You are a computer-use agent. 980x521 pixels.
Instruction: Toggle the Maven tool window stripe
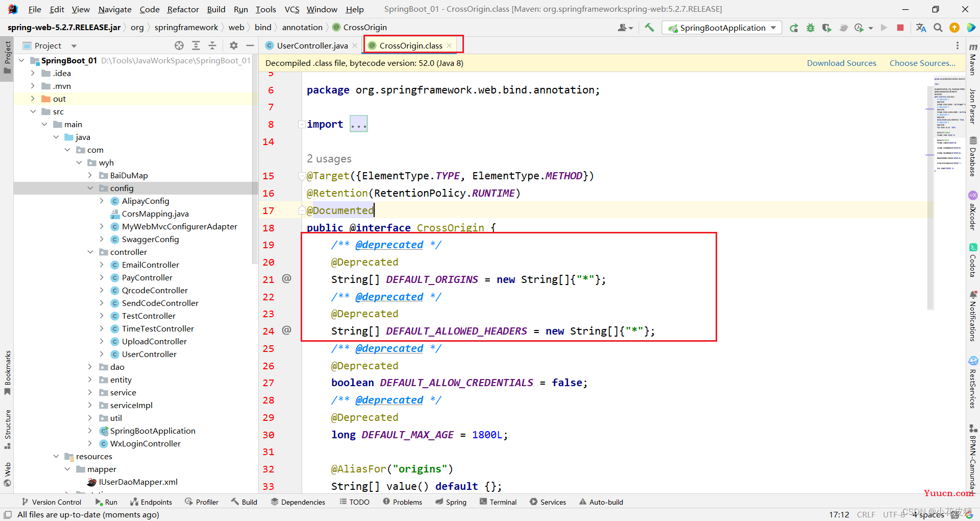pyautogui.click(x=973, y=59)
